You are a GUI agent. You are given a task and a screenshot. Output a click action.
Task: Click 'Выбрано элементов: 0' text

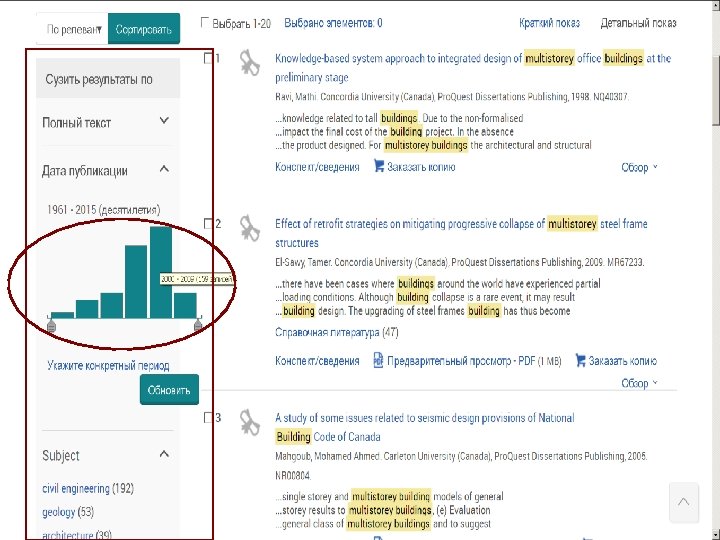[x=333, y=23]
